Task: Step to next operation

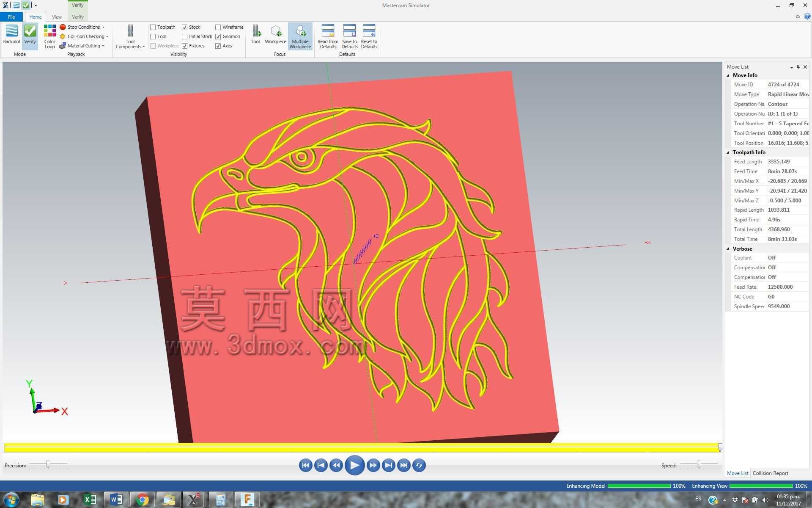Action: coord(388,465)
